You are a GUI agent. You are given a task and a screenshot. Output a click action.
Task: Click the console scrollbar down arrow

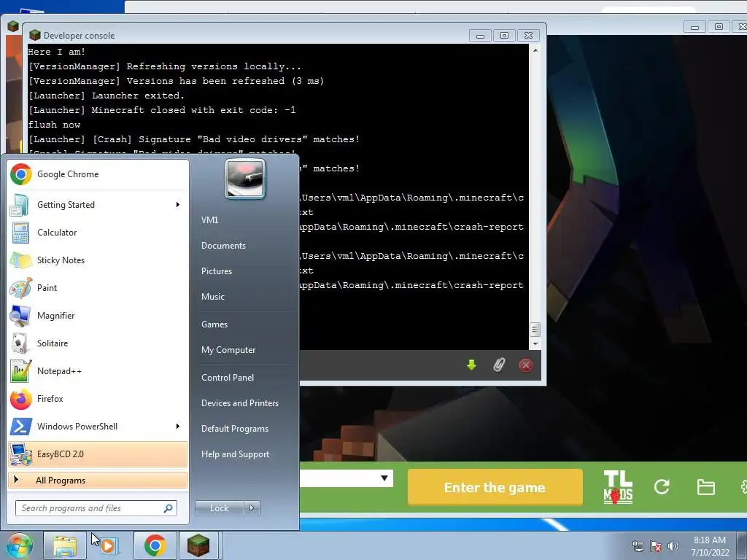535,344
